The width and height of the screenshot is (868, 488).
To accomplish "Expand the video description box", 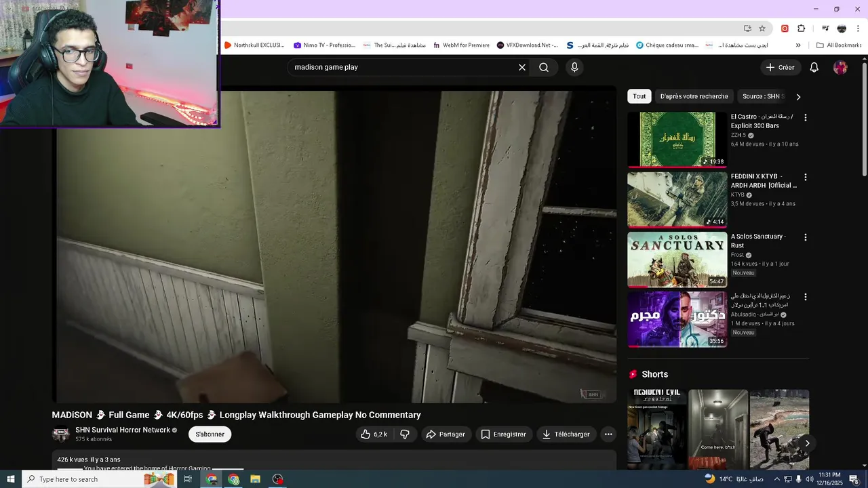I will click(x=334, y=460).
